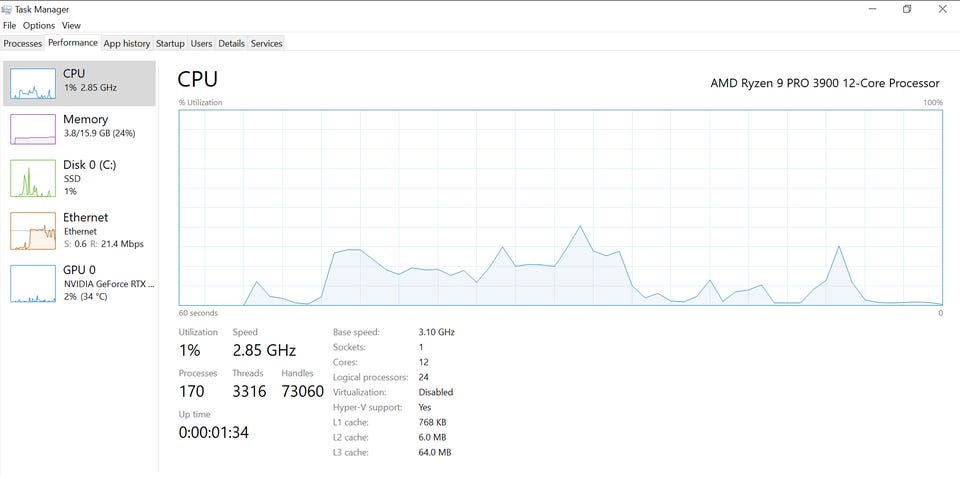Viewport: 960px width, 479px height.
Task: Select the CPU mini graph thumbnail
Action: [x=33, y=84]
